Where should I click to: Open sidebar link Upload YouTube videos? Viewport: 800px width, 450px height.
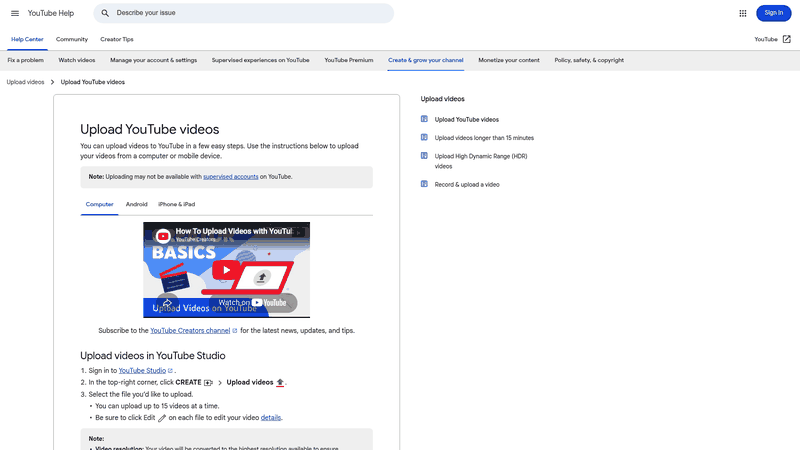467,119
